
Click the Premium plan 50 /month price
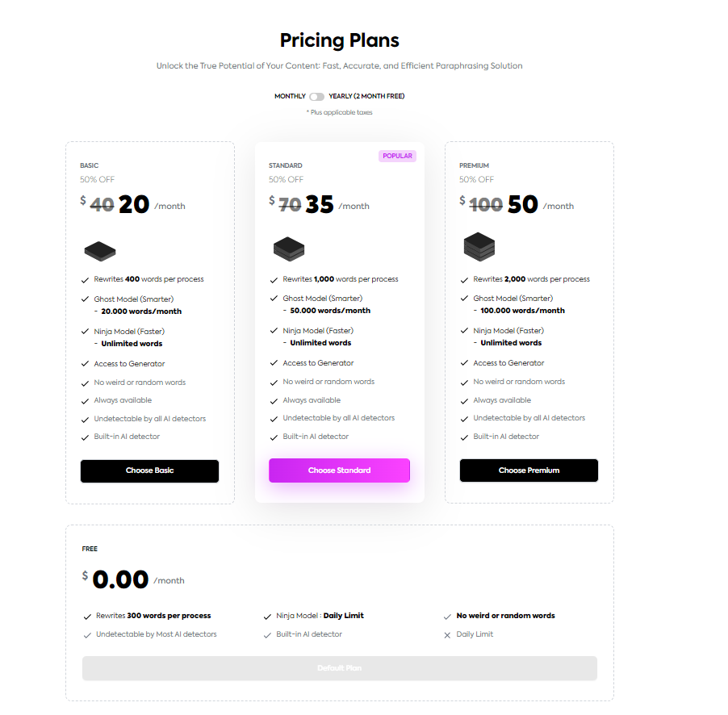click(x=541, y=205)
